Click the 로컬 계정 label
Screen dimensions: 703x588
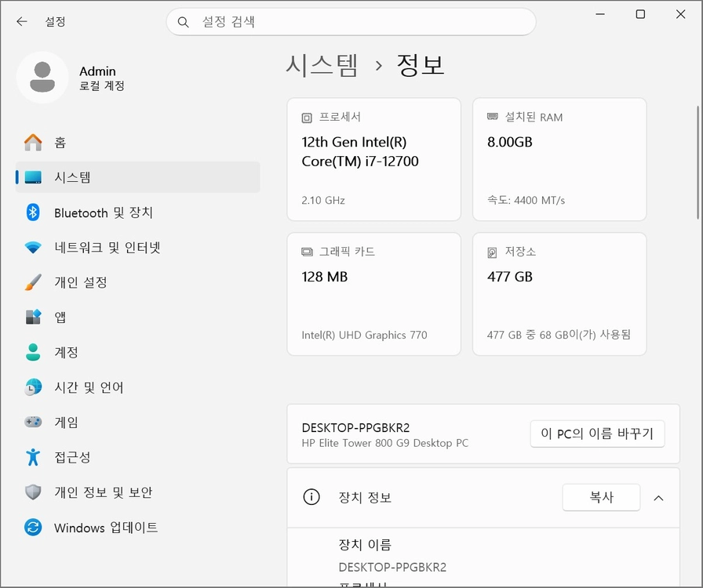[102, 85]
